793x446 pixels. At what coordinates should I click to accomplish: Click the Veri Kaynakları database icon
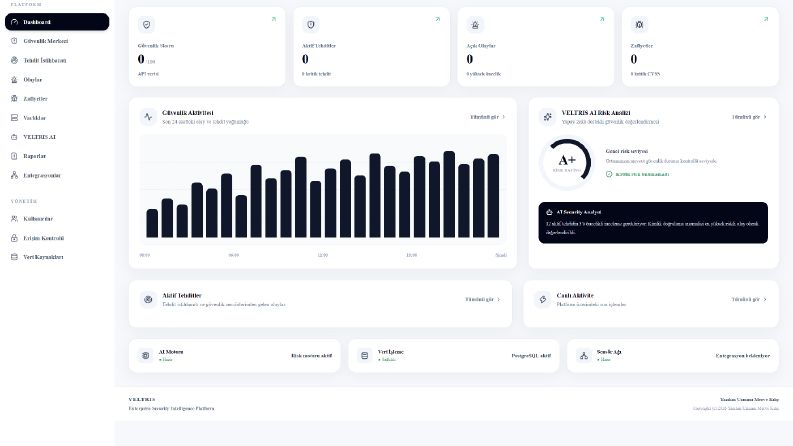point(14,257)
